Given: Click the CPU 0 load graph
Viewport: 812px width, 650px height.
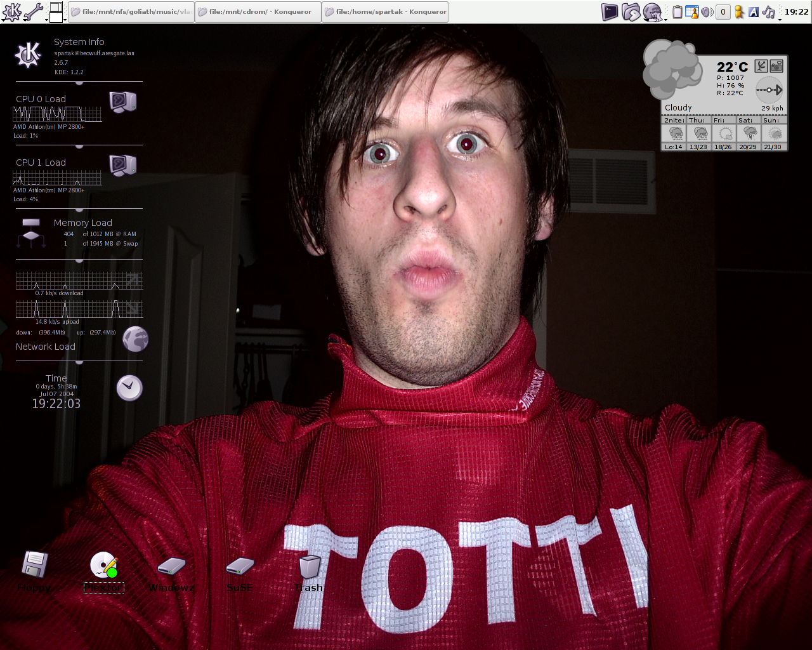Looking at the screenshot, I should [x=57, y=114].
